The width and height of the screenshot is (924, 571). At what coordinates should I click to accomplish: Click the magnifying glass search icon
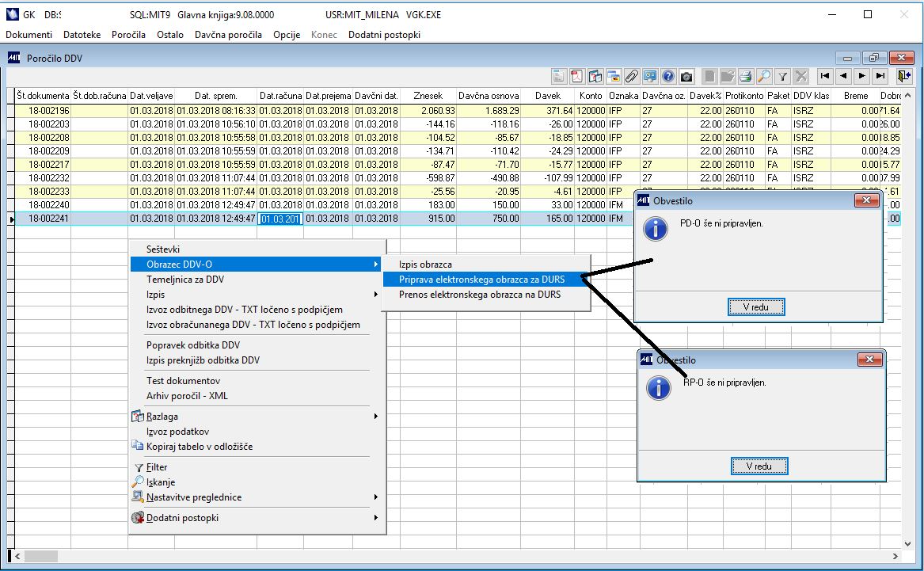point(763,76)
